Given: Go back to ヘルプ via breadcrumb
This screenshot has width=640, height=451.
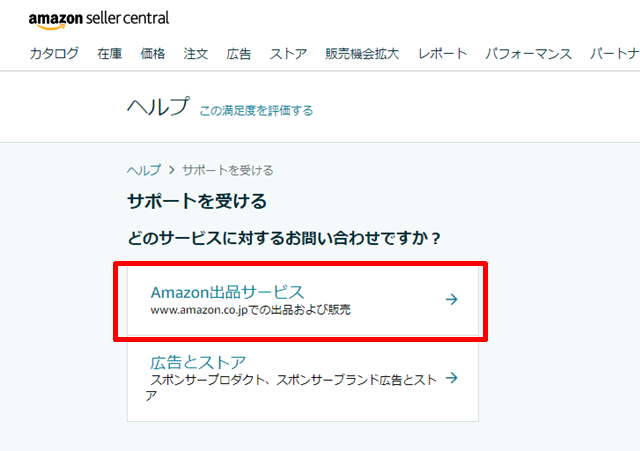Looking at the screenshot, I should click(x=143, y=170).
